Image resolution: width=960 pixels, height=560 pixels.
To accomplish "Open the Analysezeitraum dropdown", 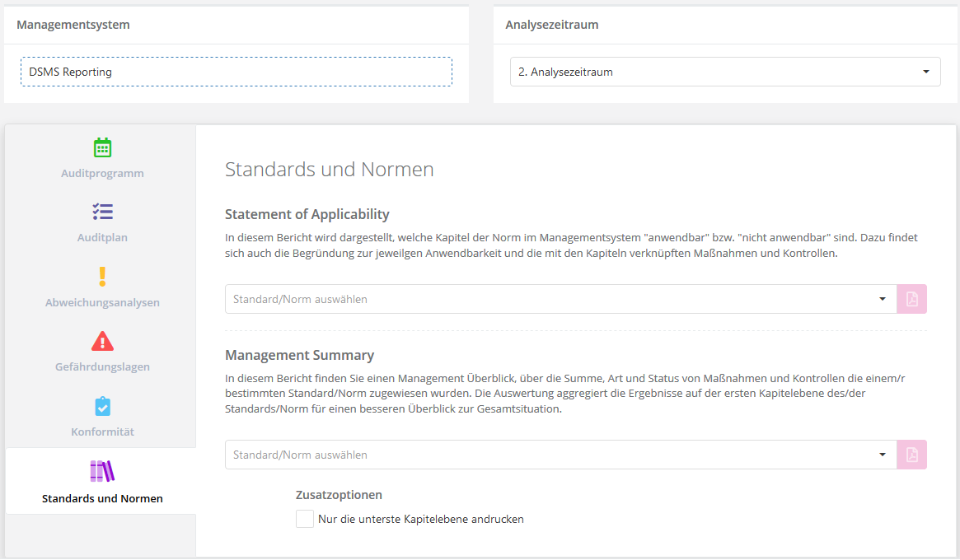I will 717,72.
